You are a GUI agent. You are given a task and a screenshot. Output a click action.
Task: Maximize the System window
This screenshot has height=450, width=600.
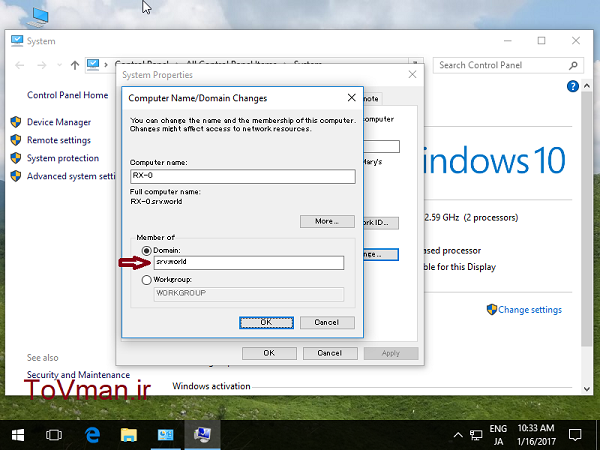541,41
